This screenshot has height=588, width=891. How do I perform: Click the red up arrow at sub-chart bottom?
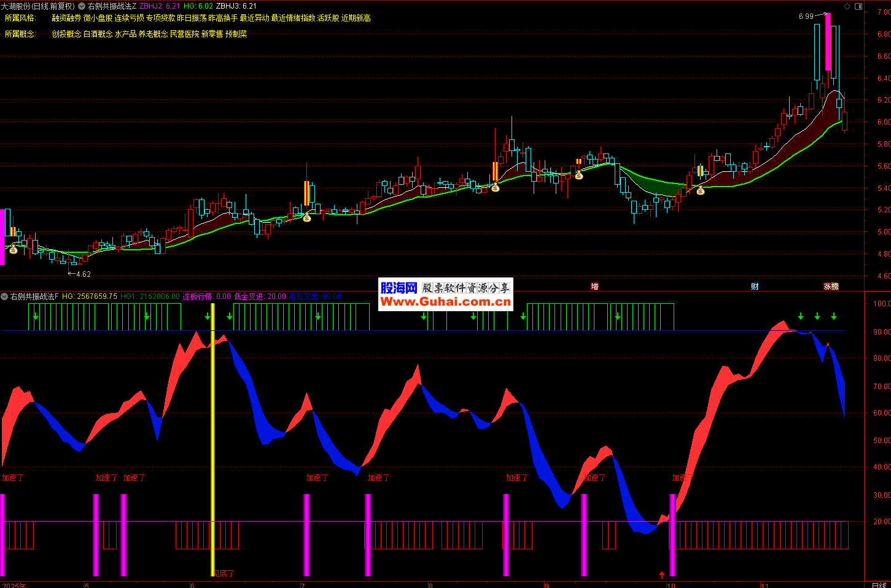(x=662, y=575)
